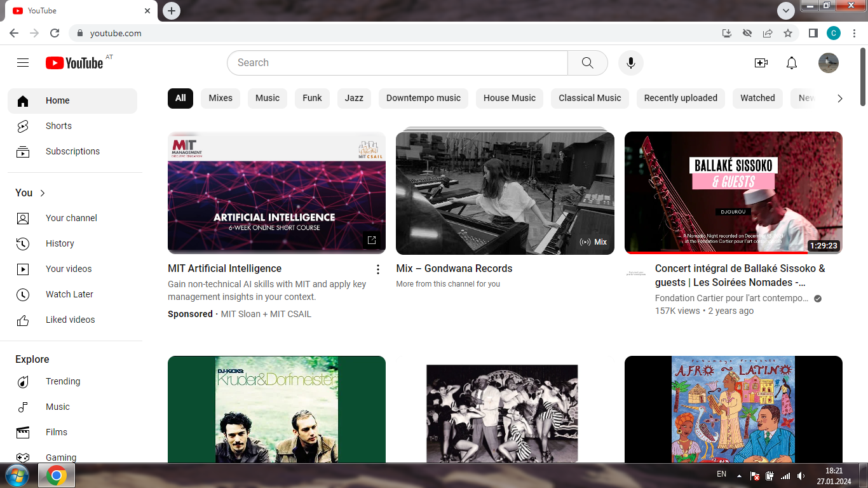The height and width of the screenshot is (488, 868).
Task: Select the Jazz filter chip
Action: pyautogui.click(x=354, y=98)
